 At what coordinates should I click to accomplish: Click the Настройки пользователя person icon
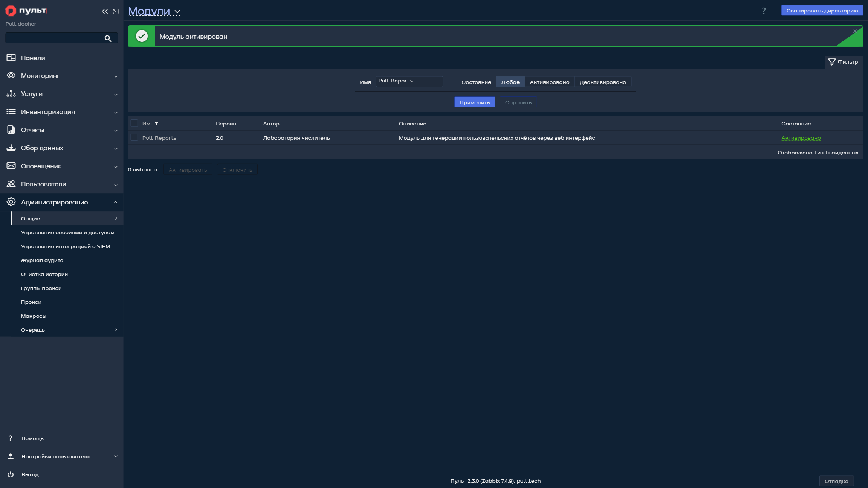coord(11,456)
